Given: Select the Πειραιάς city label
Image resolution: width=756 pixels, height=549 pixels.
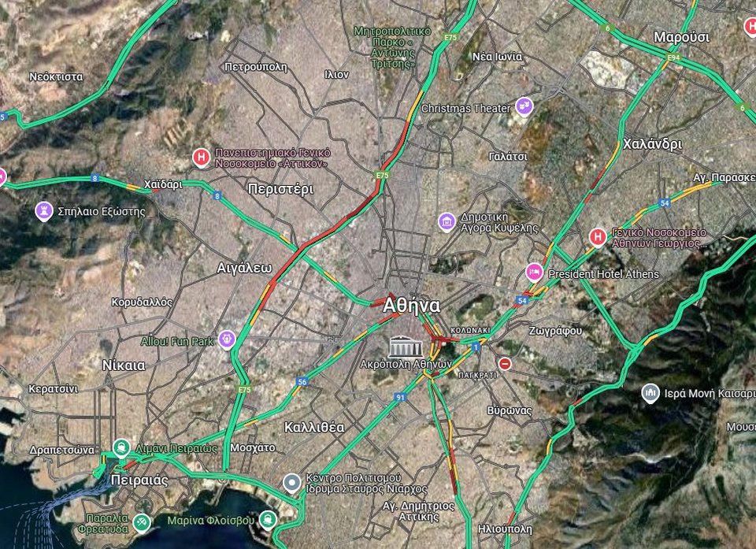Looking at the screenshot, I should 140,480.
